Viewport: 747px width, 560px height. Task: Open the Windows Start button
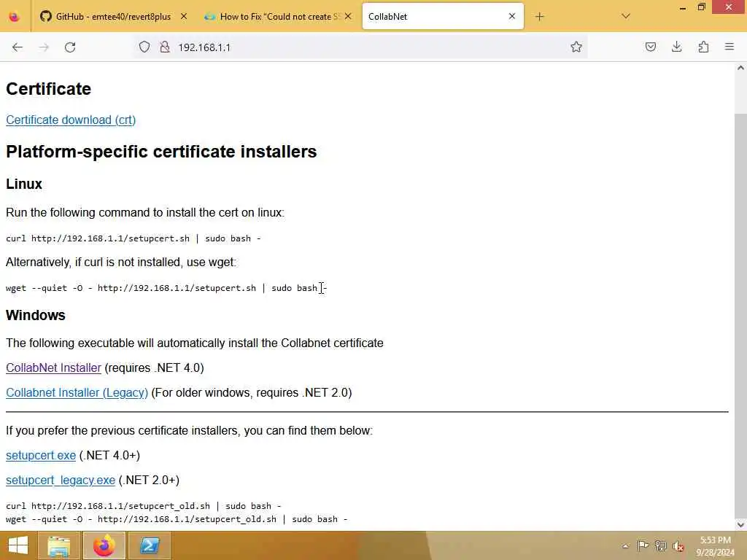tap(18, 545)
